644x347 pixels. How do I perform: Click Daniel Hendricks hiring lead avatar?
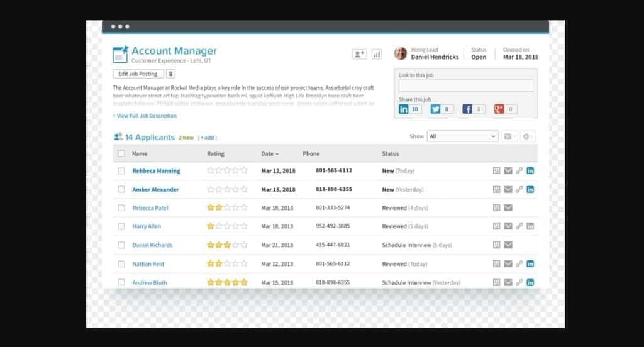click(x=401, y=53)
